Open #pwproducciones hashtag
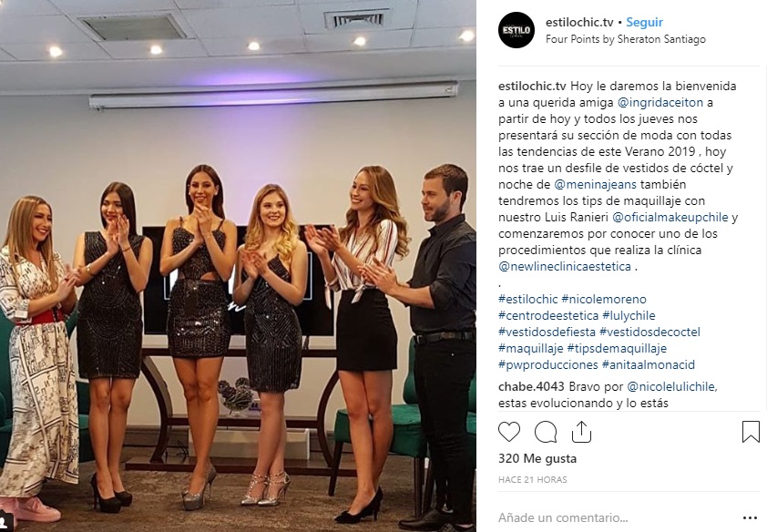This screenshot has width=767, height=532. [x=547, y=364]
